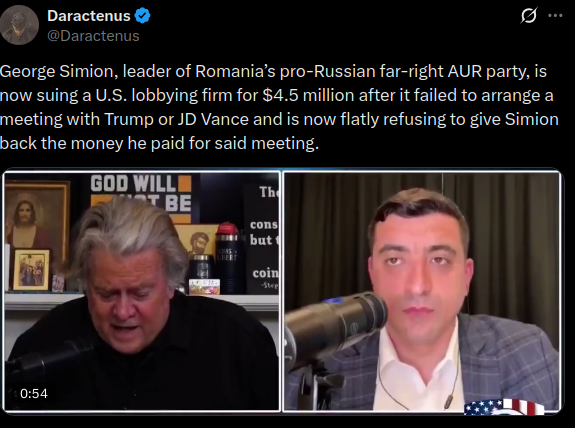This screenshot has height=428, width=575.
Task: Click the blue verified badge
Action: click(142, 16)
